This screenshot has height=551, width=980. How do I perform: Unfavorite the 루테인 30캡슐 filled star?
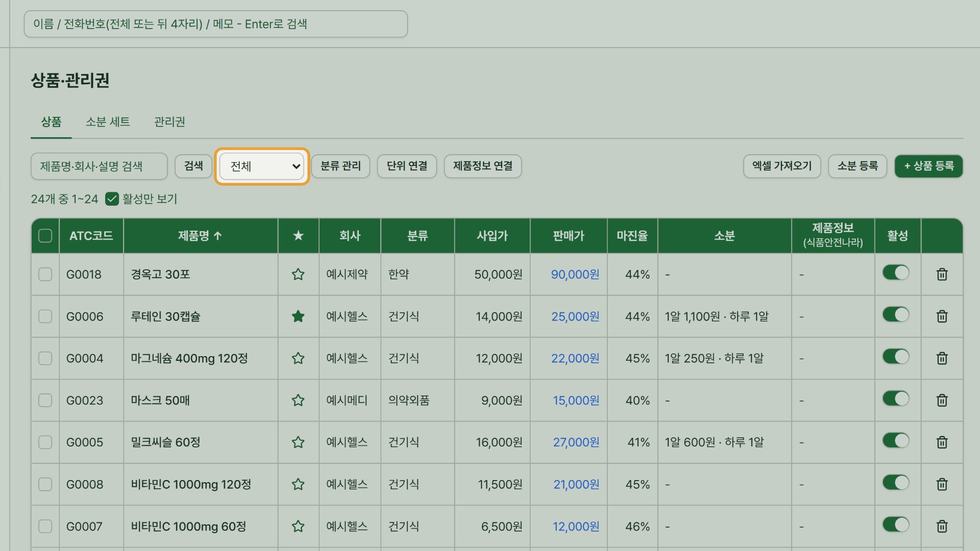[x=298, y=316]
